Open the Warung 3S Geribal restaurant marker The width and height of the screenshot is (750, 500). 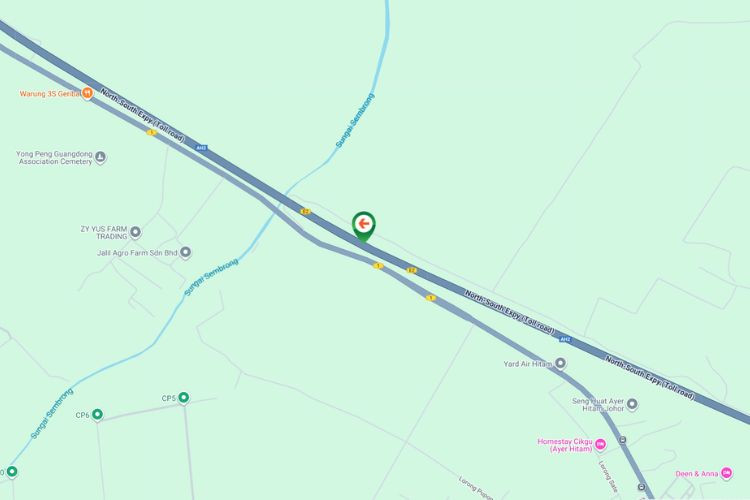coord(87,93)
